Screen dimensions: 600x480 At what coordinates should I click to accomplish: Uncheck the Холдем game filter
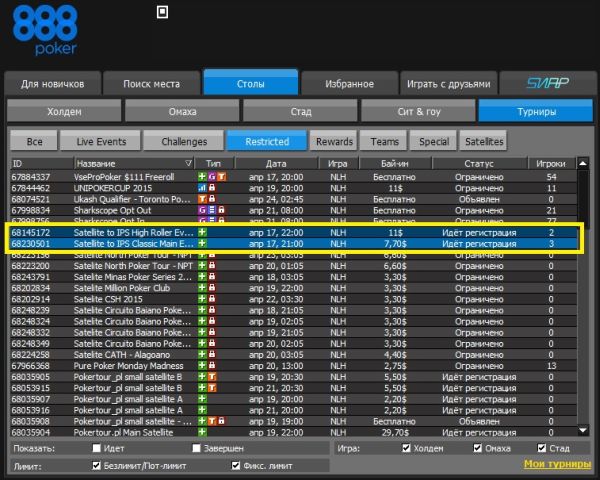click(406, 448)
